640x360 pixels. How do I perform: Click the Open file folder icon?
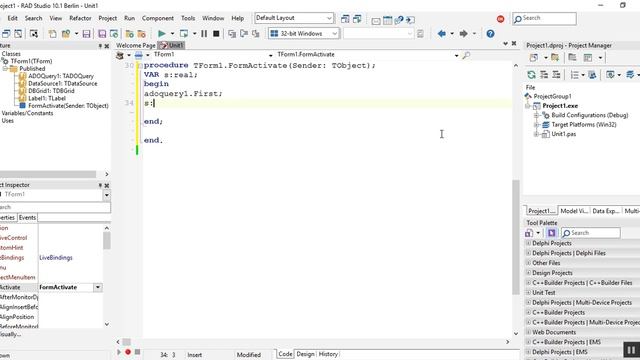[65, 33]
